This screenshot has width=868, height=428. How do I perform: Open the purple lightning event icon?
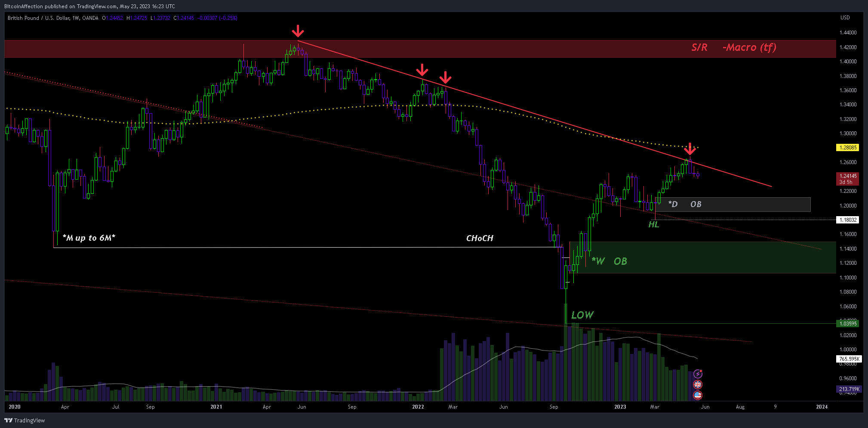click(698, 374)
